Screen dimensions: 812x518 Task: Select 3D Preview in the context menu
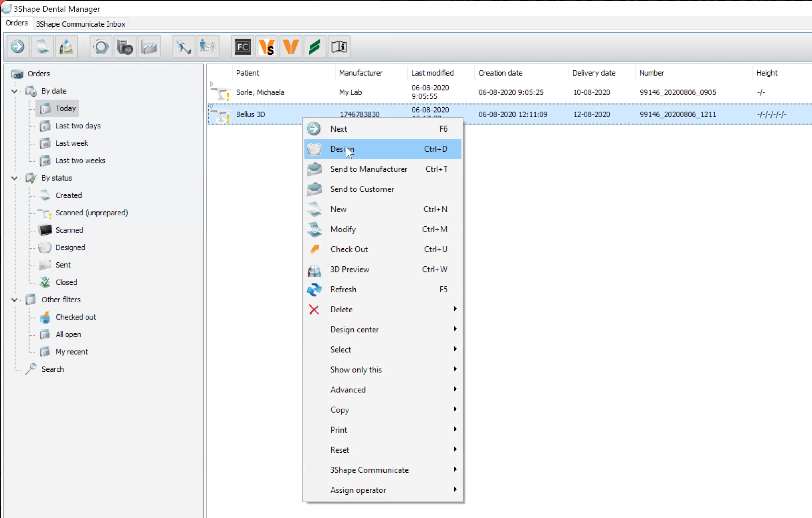350,269
